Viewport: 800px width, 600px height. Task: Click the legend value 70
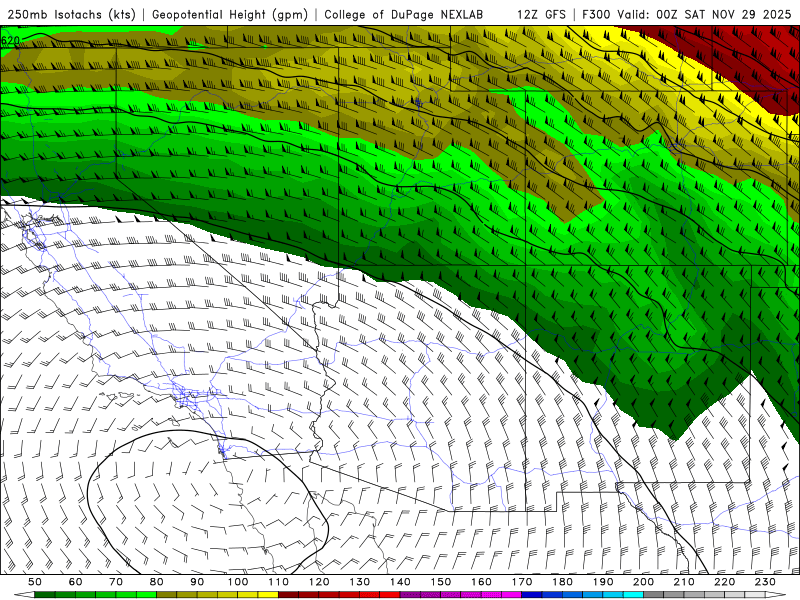coord(116,582)
